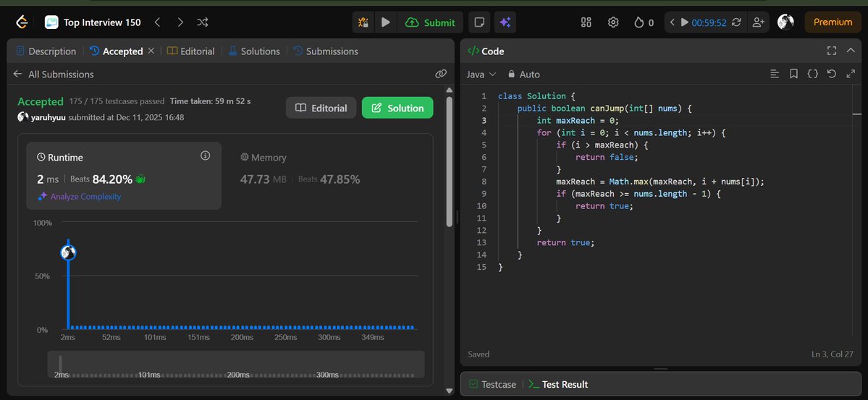Go back to All Submissions
This screenshot has width=868, height=400.
[54, 74]
